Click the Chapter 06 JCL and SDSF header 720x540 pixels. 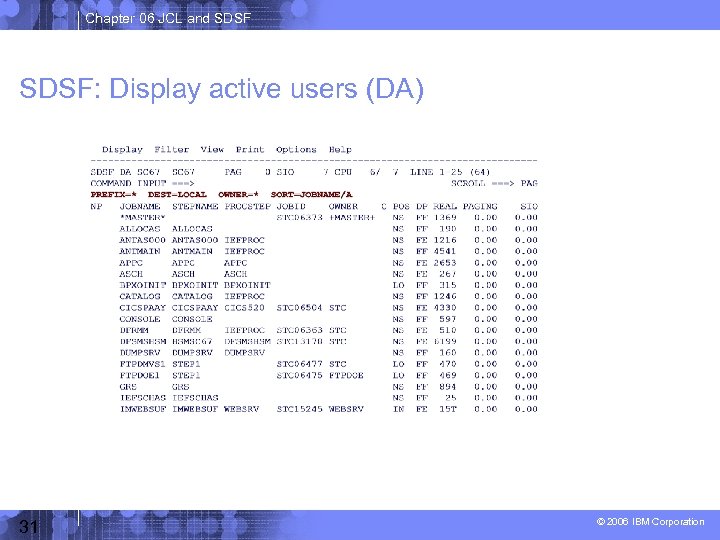(168, 18)
